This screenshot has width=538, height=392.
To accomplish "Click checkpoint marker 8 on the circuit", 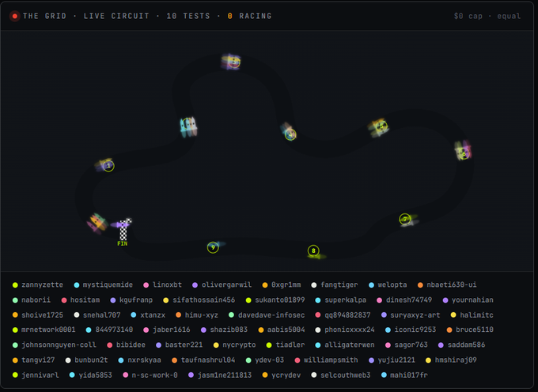I will [x=313, y=251].
